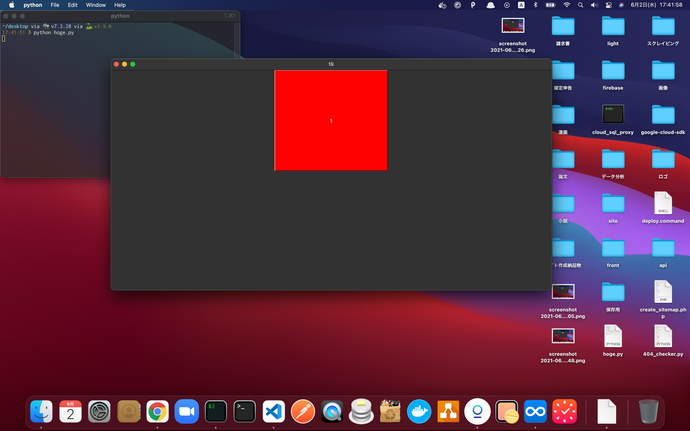
Task: Open the Calendar app in dock
Action: pos(70,411)
